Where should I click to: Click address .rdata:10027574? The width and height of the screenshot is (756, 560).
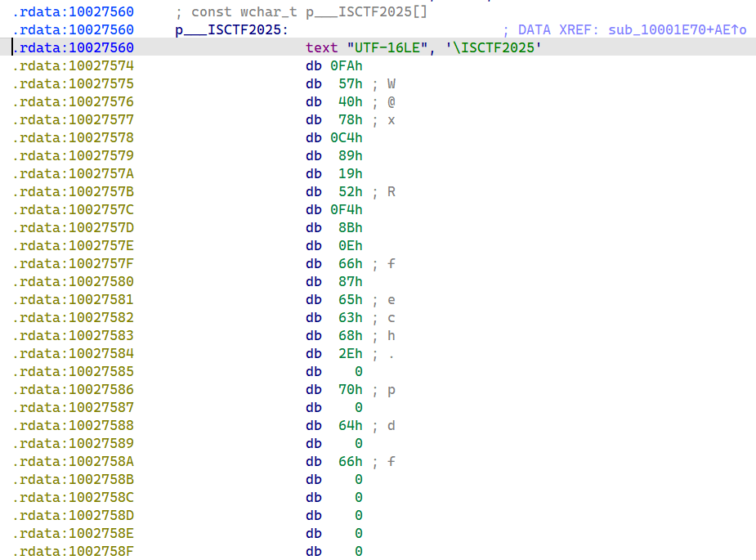click(x=74, y=66)
